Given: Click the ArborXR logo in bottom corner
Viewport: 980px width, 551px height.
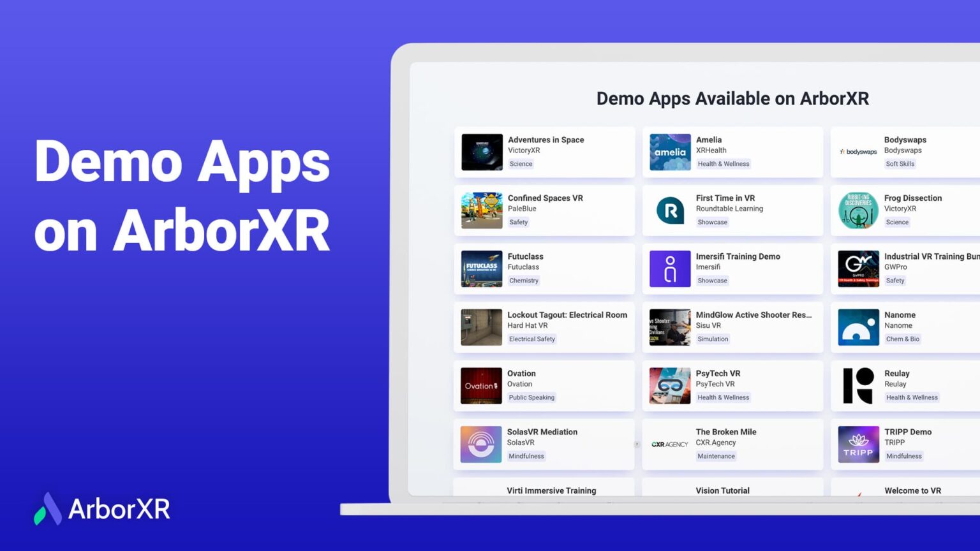Looking at the screenshot, I should click(x=102, y=509).
